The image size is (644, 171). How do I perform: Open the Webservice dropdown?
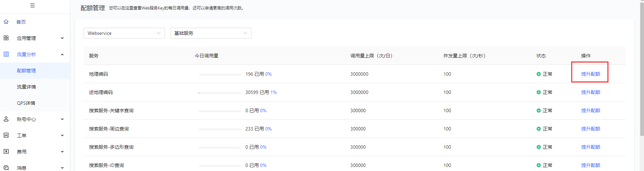tap(124, 33)
